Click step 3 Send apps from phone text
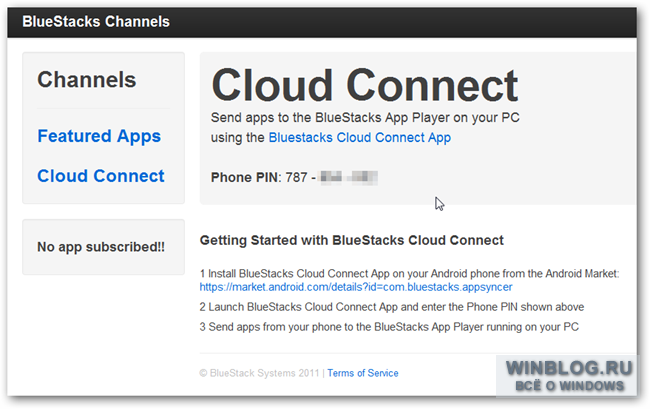650x409 pixels. pos(389,327)
